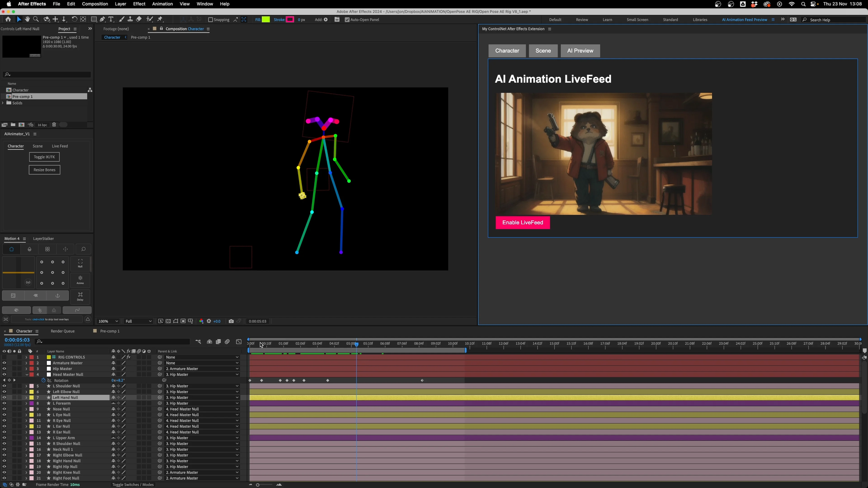Click the Home icon in toolbar
The image size is (868, 488).
[x=8, y=20]
